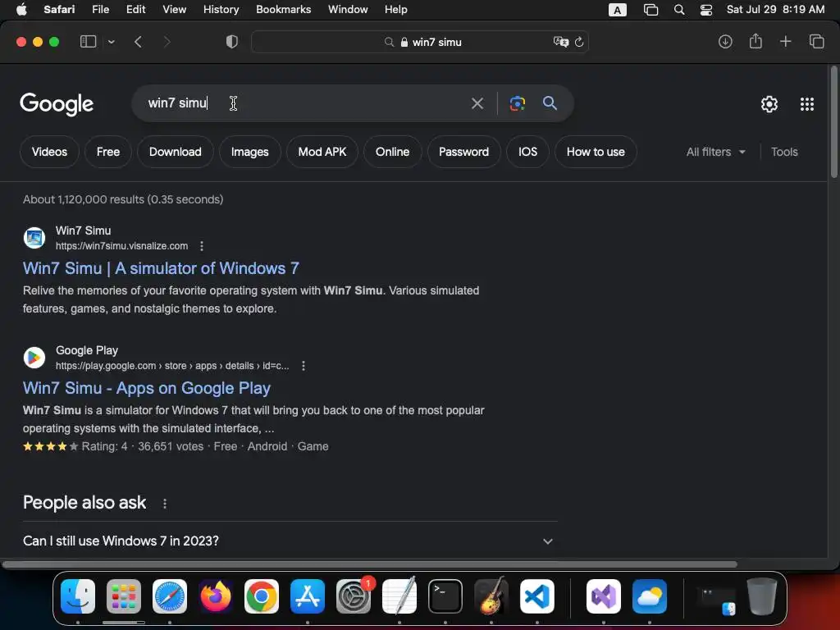Screen dimensions: 840x630
Task: Search by image with Google Lens icon
Action: click(x=517, y=103)
